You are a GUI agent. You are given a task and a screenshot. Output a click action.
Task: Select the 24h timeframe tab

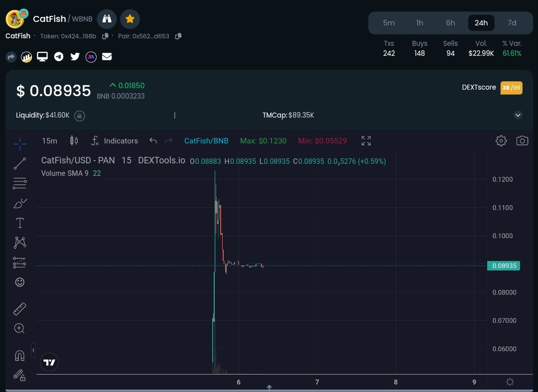(481, 22)
